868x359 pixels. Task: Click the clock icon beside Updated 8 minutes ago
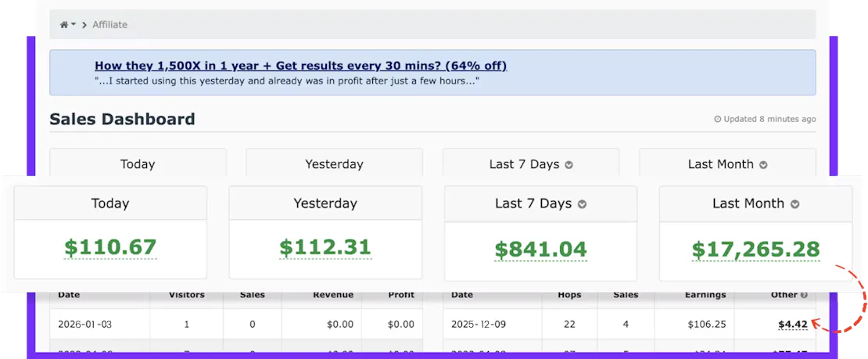718,120
